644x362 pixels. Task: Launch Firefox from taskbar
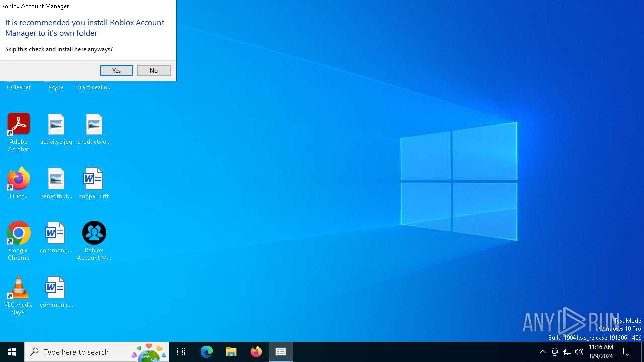pos(256,352)
